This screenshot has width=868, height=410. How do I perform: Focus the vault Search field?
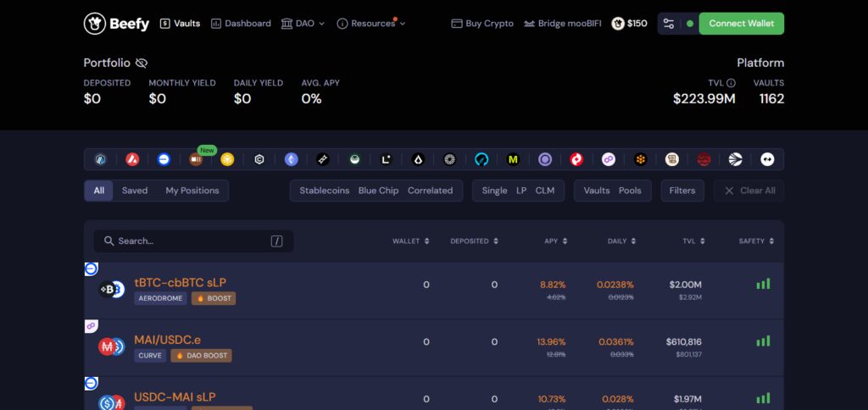click(193, 241)
